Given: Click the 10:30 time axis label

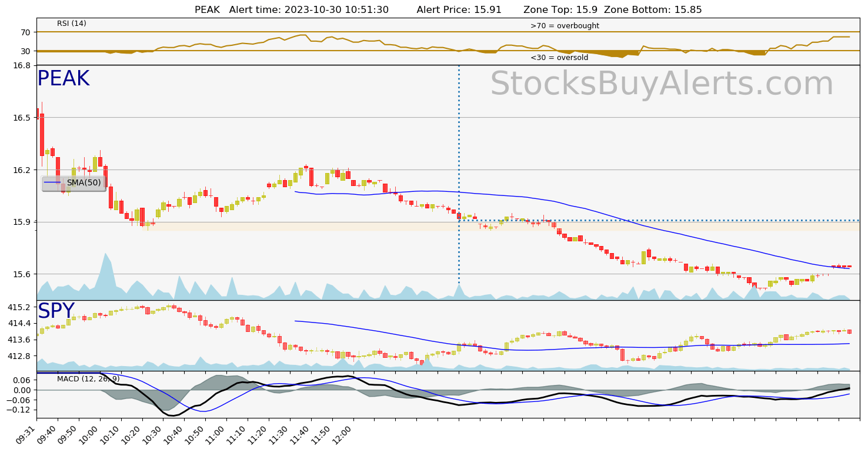Looking at the screenshot, I should click(153, 434).
